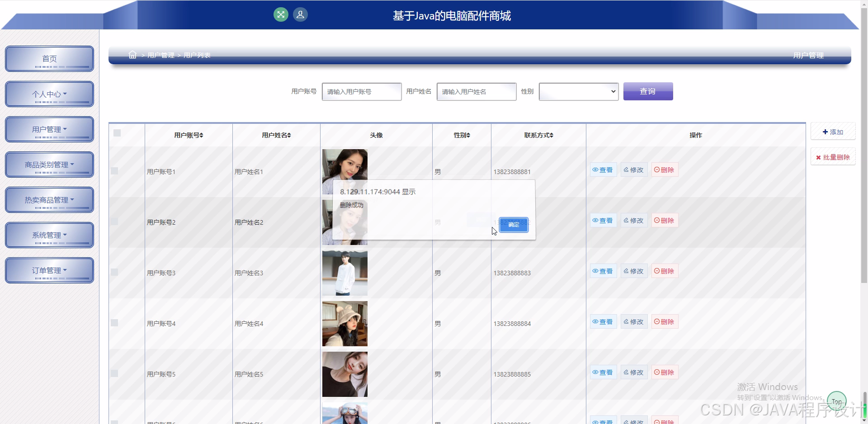Check the box for 用户账号2 row
868x424 pixels.
coord(114,221)
